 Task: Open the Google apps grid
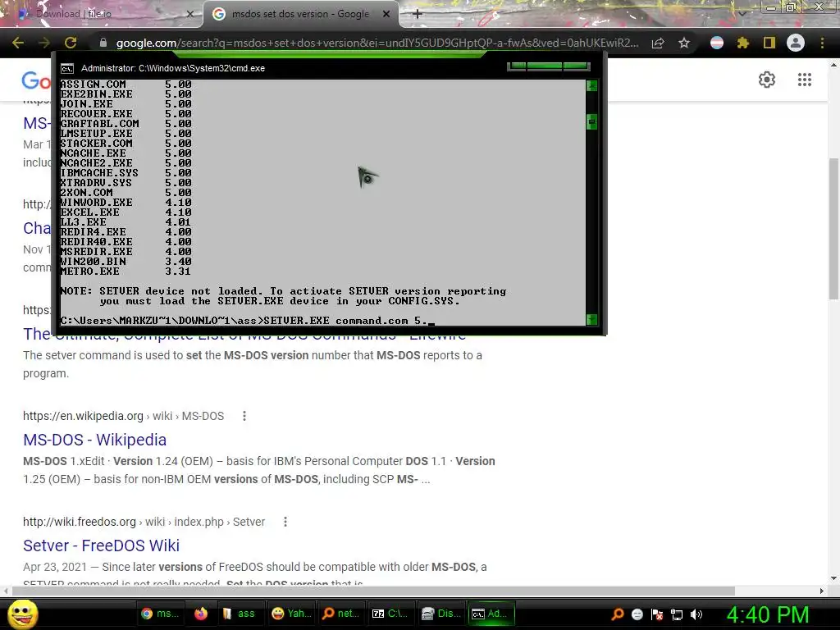pyautogui.click(x=804, y=80)
